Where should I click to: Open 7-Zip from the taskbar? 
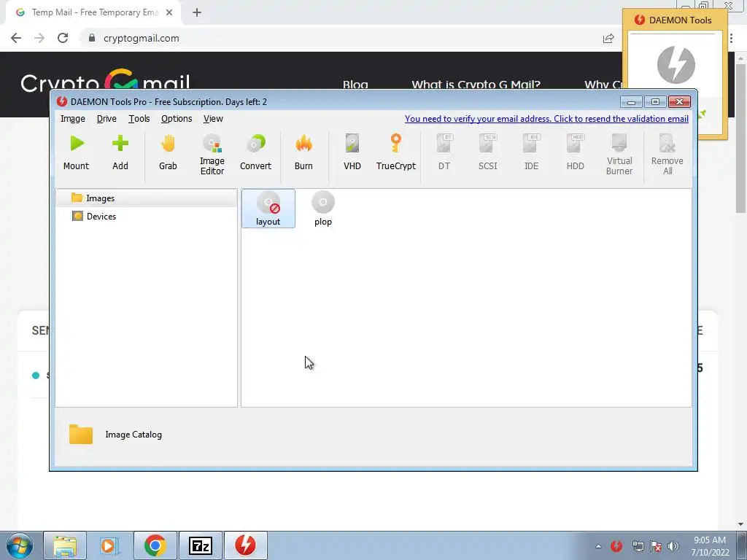coord(200,545)
